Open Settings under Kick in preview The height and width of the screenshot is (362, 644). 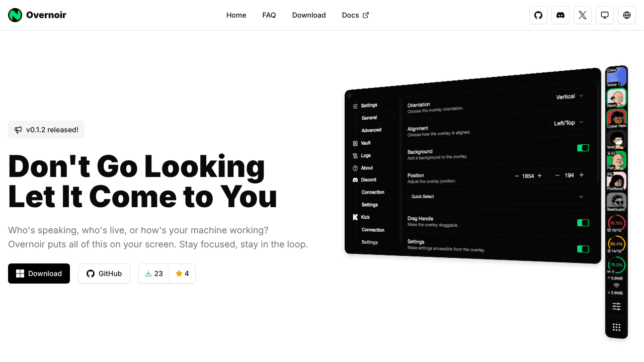pyautogui.click(x=370, y=242)
